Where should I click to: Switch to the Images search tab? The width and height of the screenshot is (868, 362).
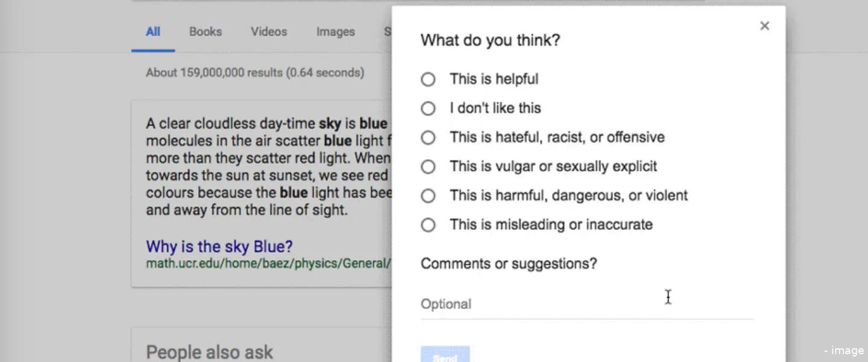(x=335, y=31)
